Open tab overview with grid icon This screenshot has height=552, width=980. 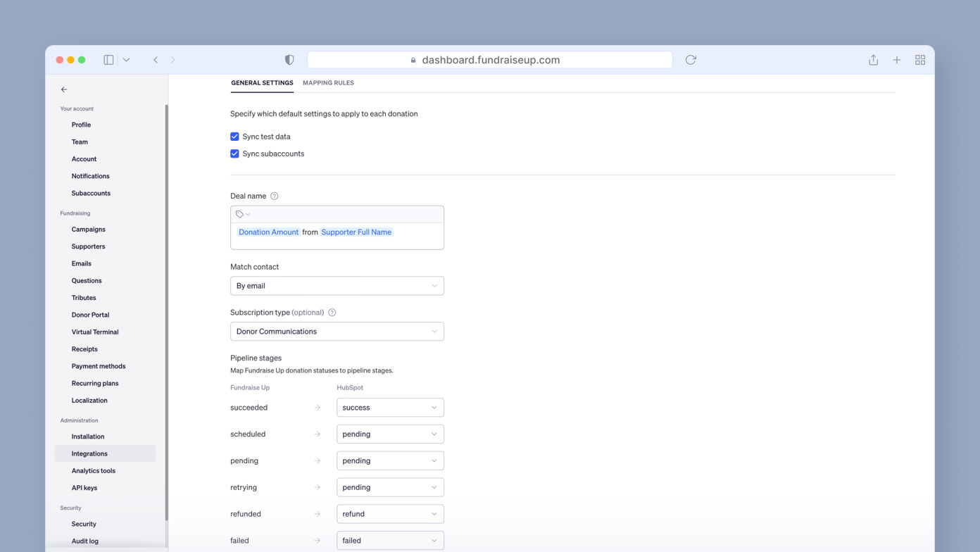[x=920, y=60]
